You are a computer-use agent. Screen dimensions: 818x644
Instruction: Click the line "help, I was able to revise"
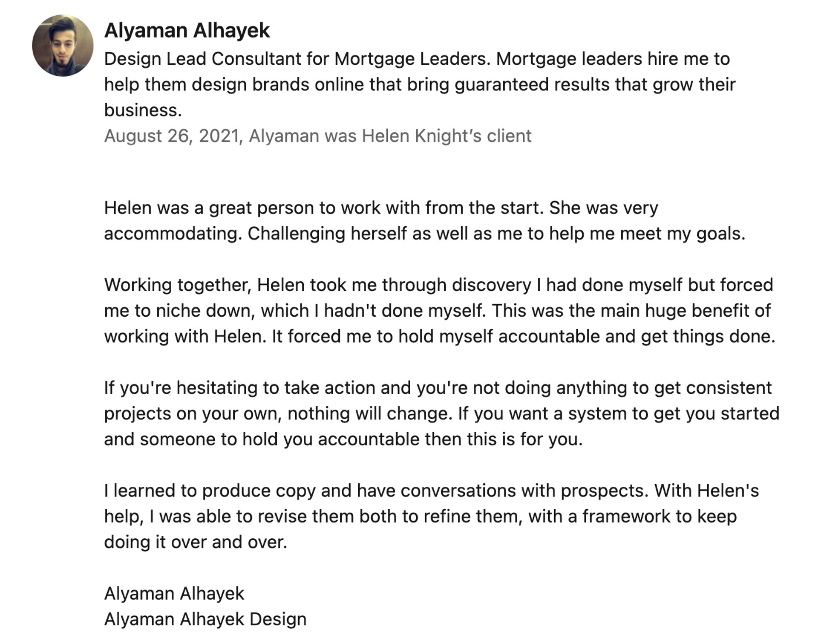421,517
